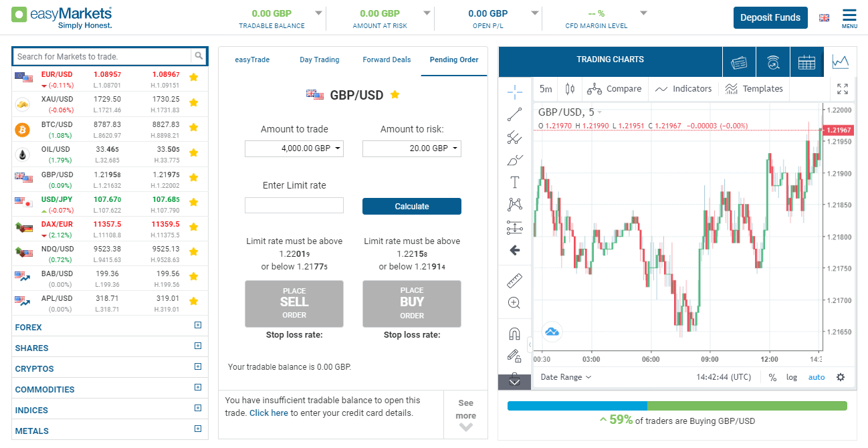Toggle the logarithmic price scale
The width and height of the screenshot is (868, 448).
[x=792, y=376]
